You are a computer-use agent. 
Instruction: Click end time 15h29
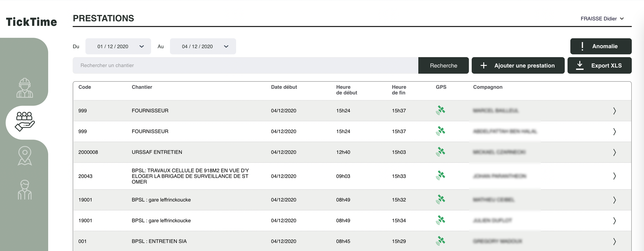[x=399, y=241]
